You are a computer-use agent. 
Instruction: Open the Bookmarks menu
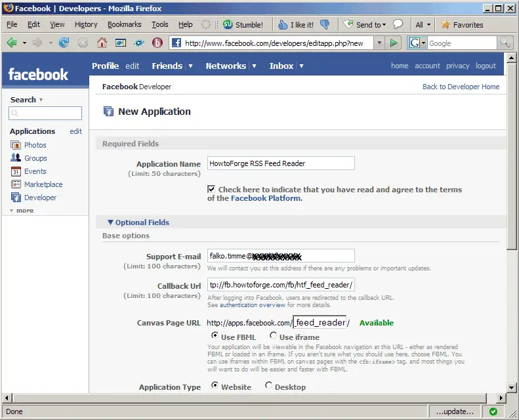125,24
